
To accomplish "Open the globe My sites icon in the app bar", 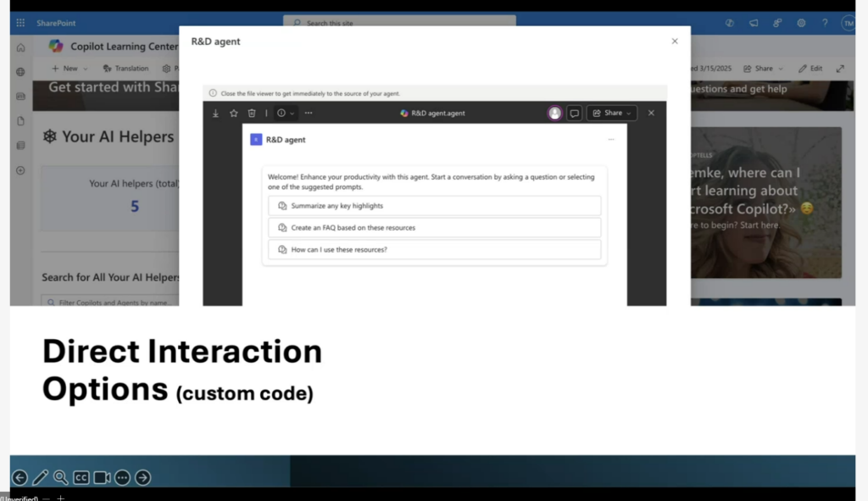I will [20, 72].
